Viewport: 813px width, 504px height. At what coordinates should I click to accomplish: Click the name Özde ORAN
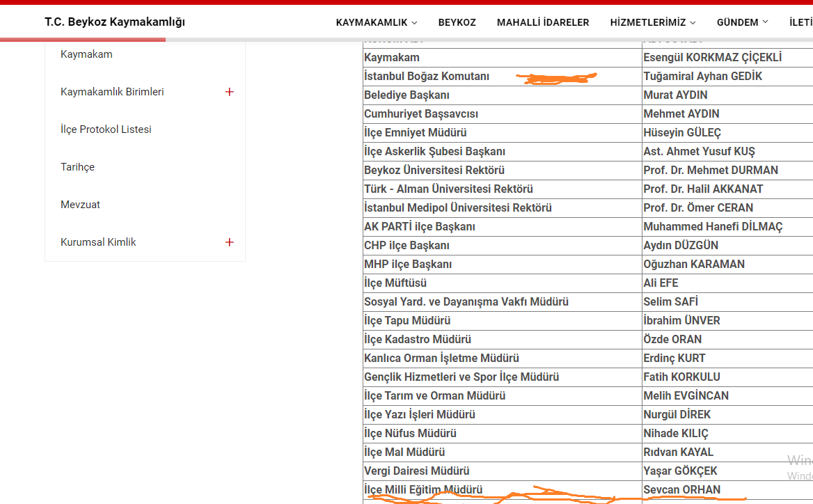tap(672, 340)
